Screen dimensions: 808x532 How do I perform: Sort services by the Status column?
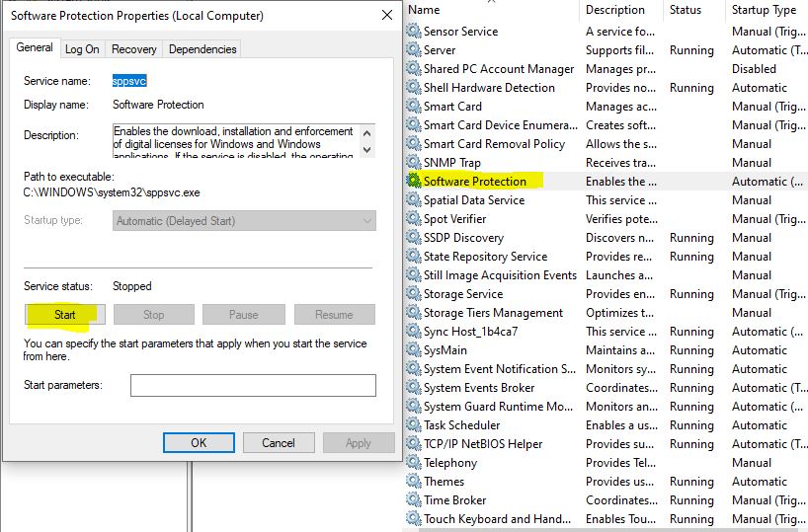(x=686, y=10)
